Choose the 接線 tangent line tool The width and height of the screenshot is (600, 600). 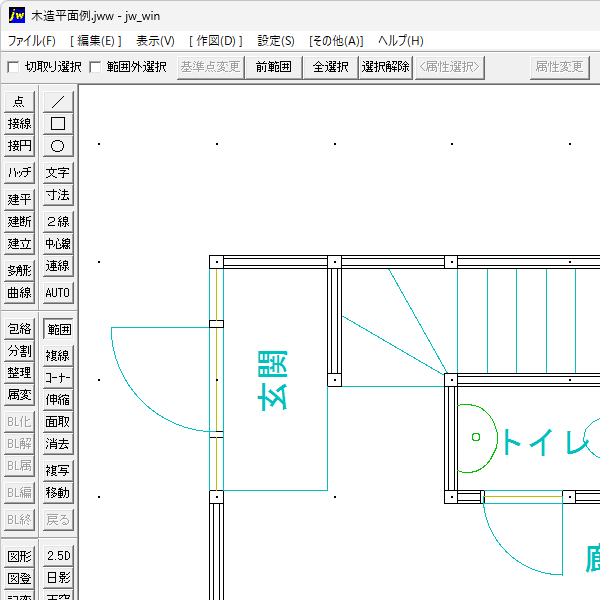click(19, 124)
